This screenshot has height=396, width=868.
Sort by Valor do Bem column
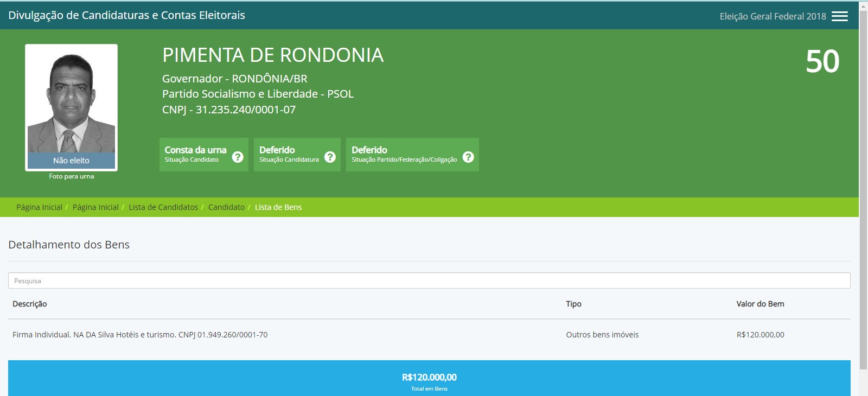(760, 304)
